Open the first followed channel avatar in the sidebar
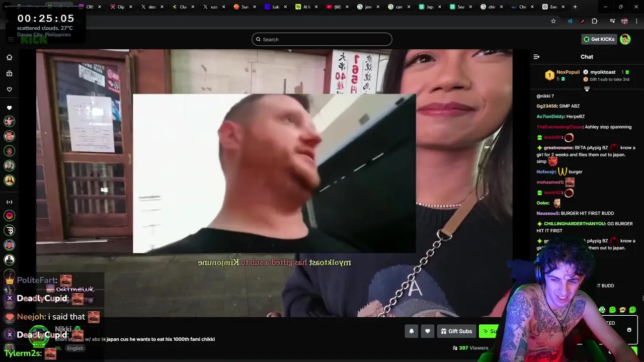The height and width of the screenshot is (362, 644). [x=9, y=121]
